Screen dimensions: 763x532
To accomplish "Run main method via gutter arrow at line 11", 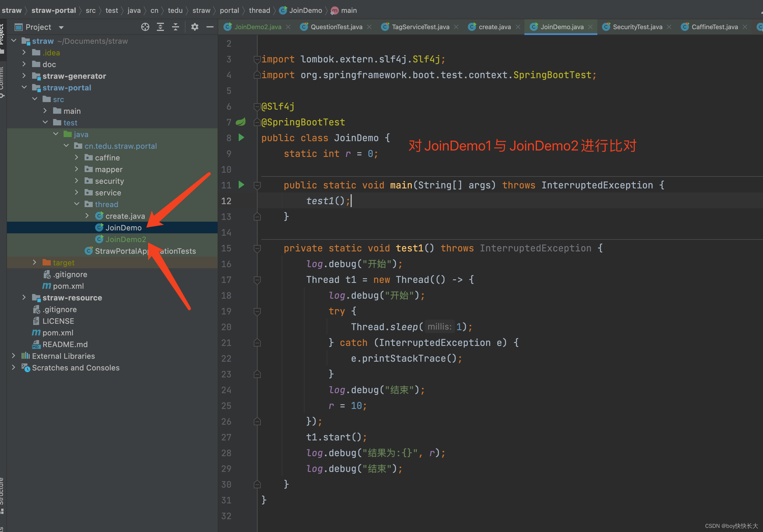I will (242, 185).
